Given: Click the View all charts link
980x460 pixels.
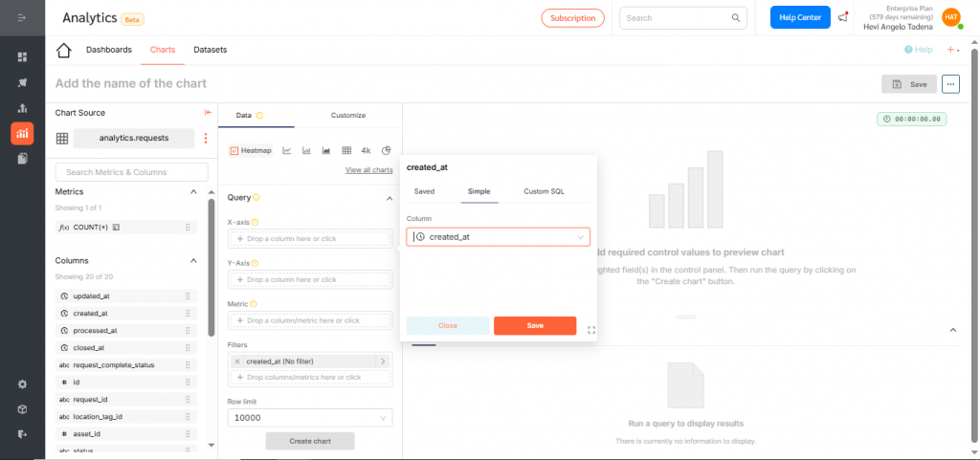Looking at the screenshot, I should coord(368,170).
